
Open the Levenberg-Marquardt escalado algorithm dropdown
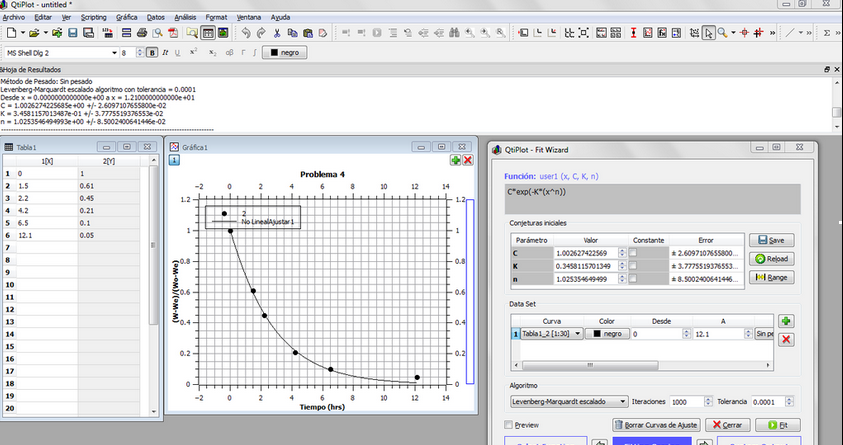coord(569,401)
